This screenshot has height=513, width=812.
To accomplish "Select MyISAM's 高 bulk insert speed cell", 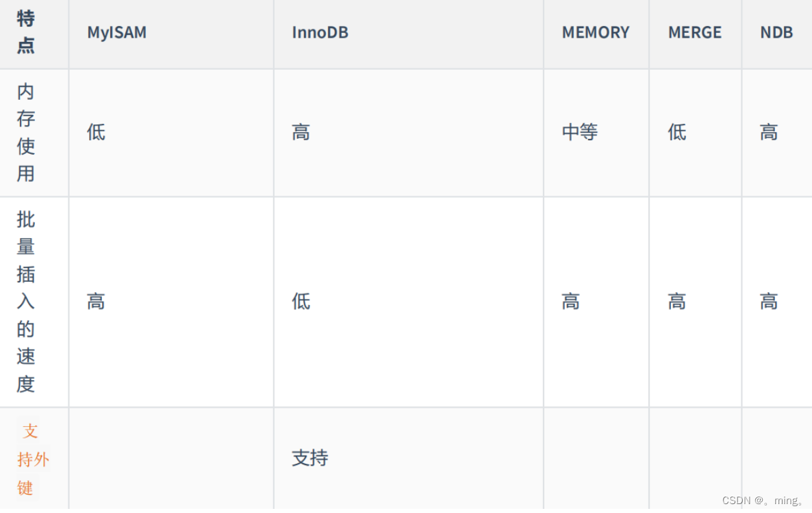I will (97, 302).
